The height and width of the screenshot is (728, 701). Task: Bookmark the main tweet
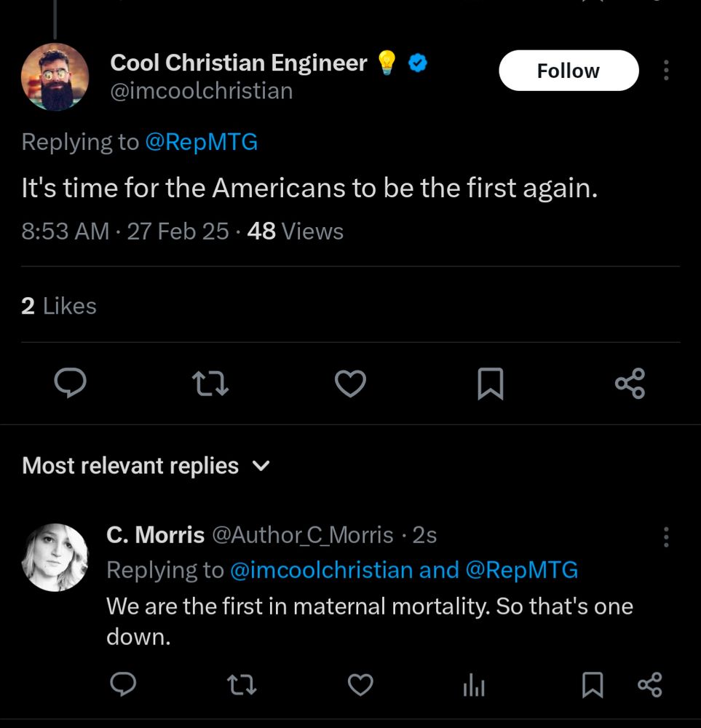tap(490, 383)
